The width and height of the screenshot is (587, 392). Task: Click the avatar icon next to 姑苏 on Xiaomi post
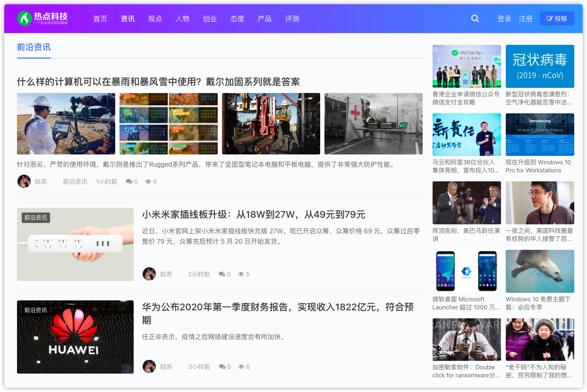click(x=149, y=273)
